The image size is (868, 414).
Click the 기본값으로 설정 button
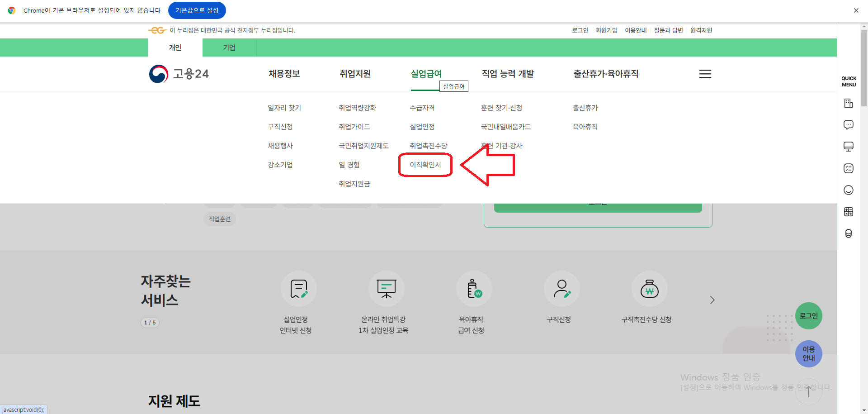coord(197,10)
